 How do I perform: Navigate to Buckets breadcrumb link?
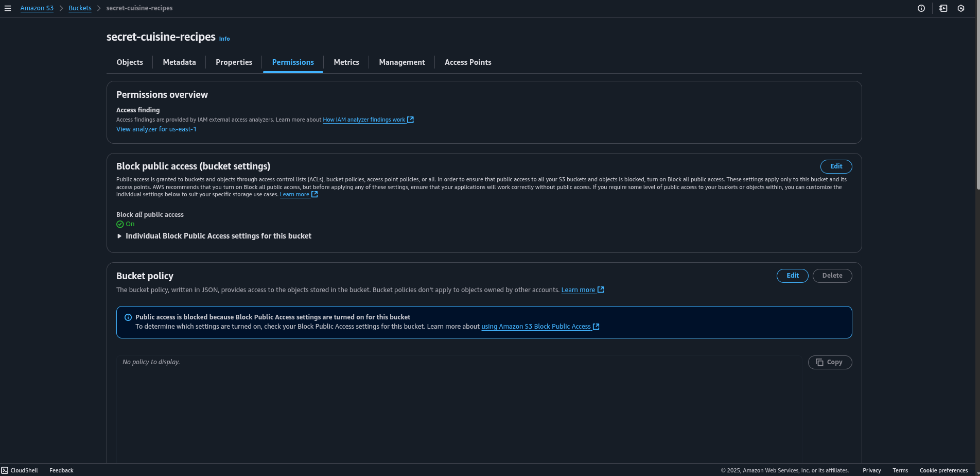click(x=80, y=8)
